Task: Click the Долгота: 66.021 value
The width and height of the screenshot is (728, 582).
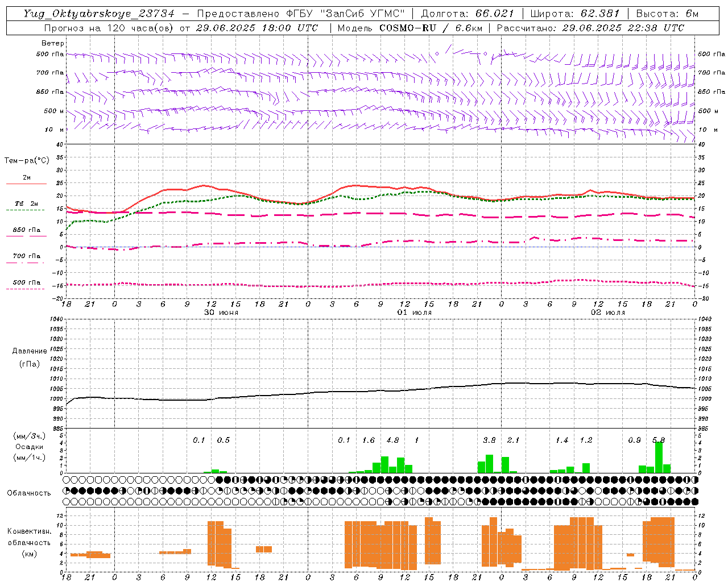Action: pos(468,14)
